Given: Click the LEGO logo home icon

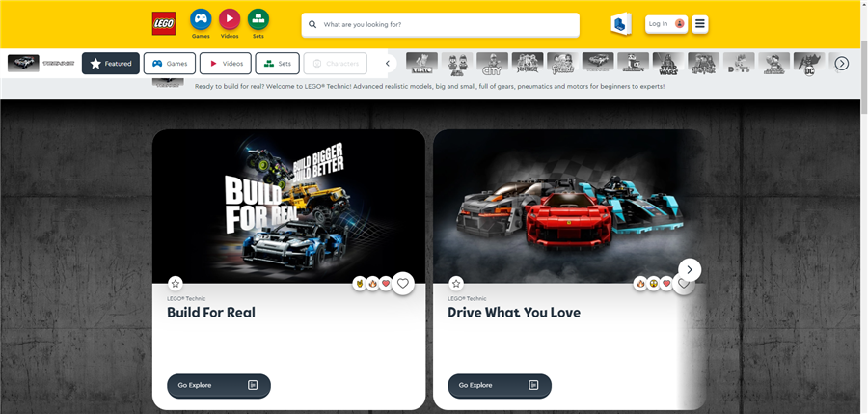Looking at the screenshot, I should (x=163, y=24).
